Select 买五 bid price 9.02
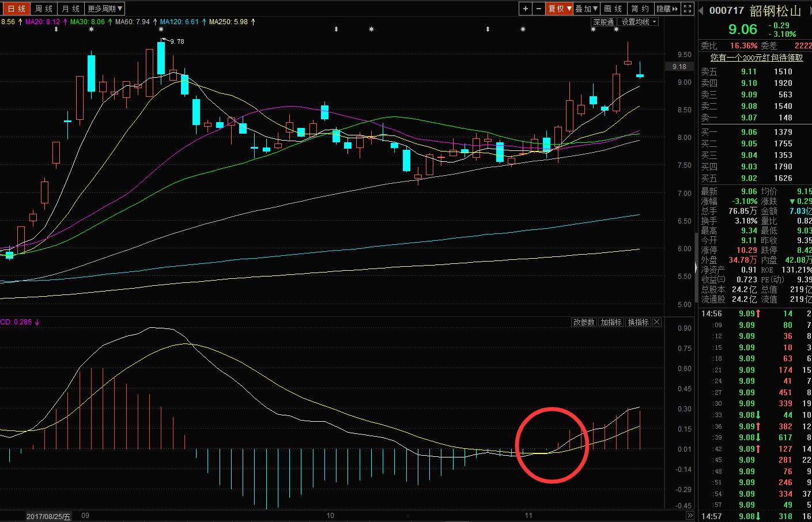812x522 pixels. pyautogui.click(x=749, y=178)
